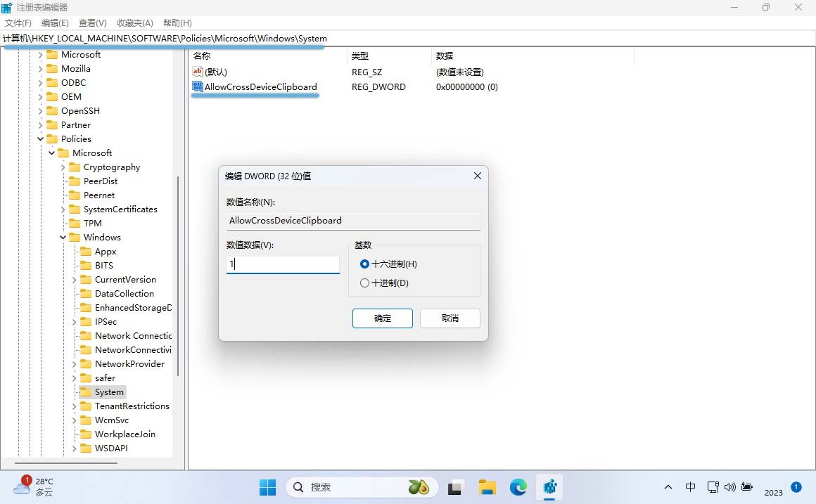Click the taskbar search box

(362, 487)
